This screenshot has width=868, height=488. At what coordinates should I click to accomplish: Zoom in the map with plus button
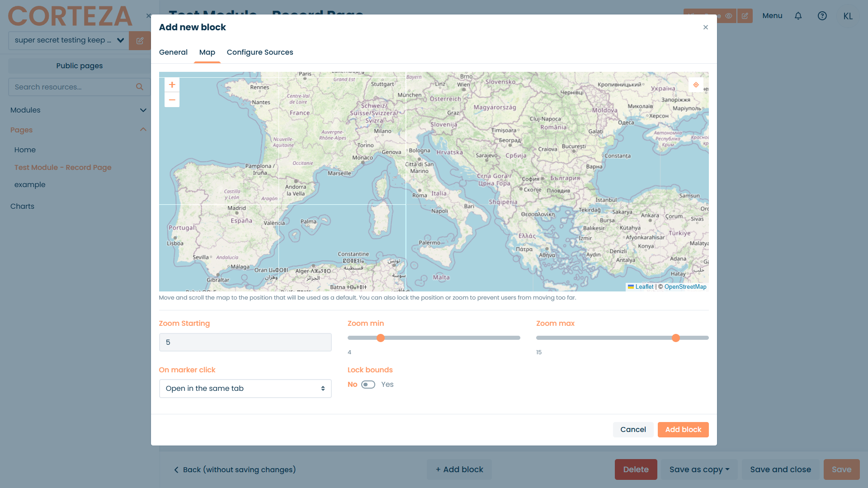pos(172,85)
